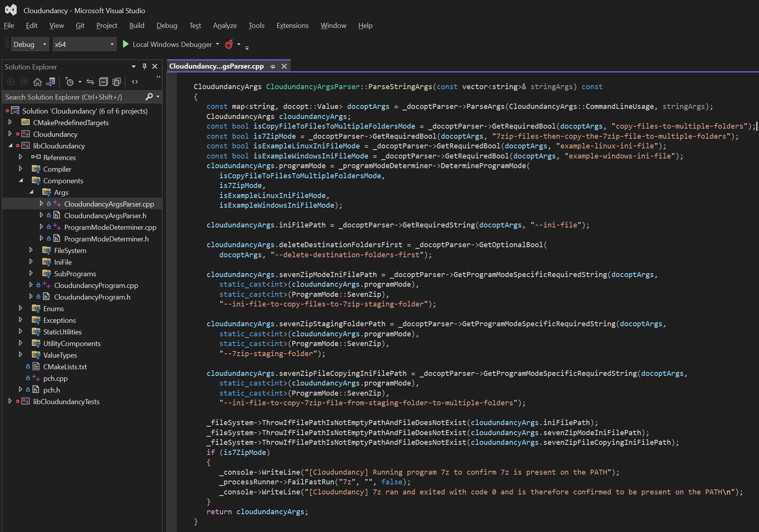Screen dimensions: 759x532
Task: Click the pin icon on the editor tab
Action: click(272, 67)
